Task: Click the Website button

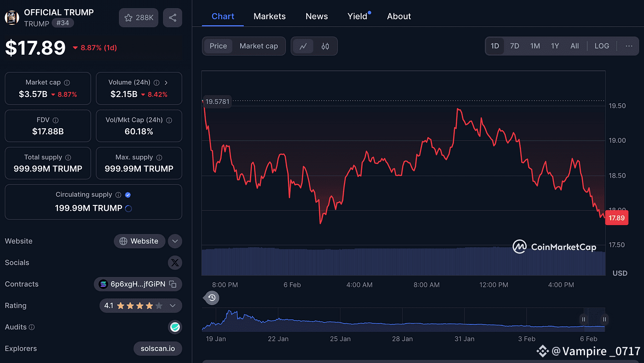Action: coord(139,241)
